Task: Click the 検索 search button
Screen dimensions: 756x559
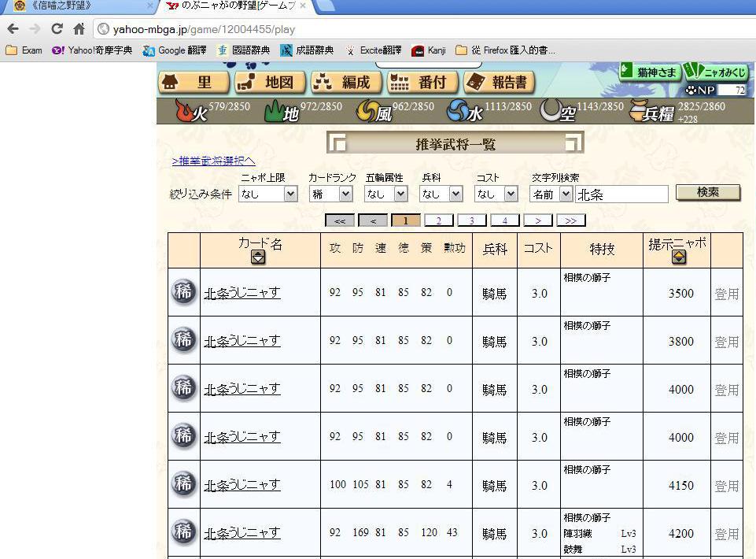Action: click(x=708, y=193)
